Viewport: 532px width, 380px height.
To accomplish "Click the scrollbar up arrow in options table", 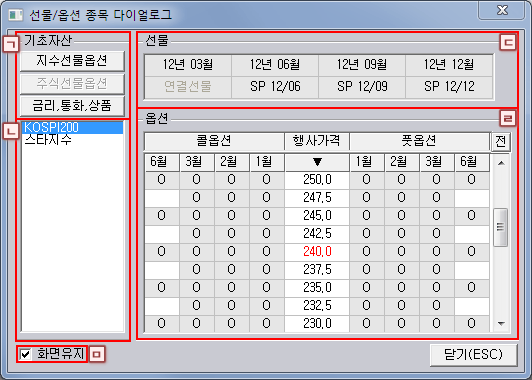I will point(501,163).
